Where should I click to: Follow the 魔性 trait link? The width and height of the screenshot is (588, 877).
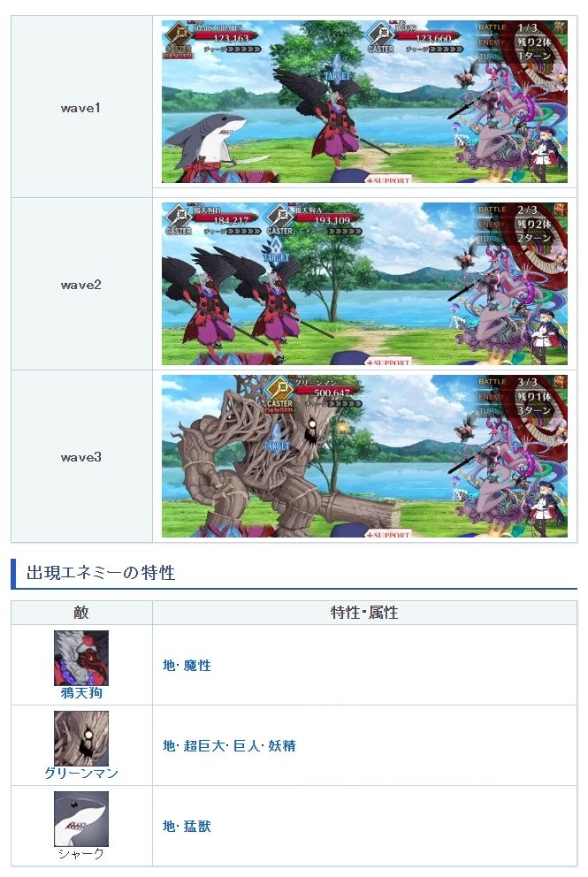(197, 665)
